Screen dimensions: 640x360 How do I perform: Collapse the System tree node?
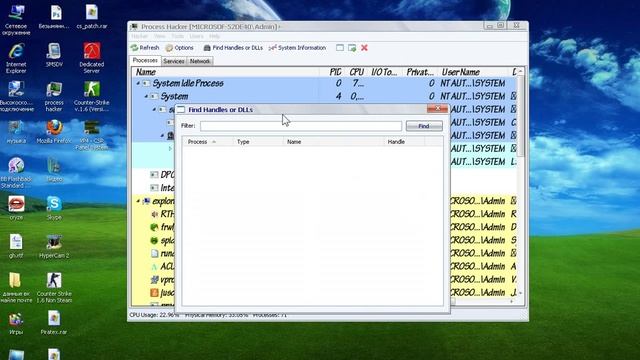click(x=146, y=96)
